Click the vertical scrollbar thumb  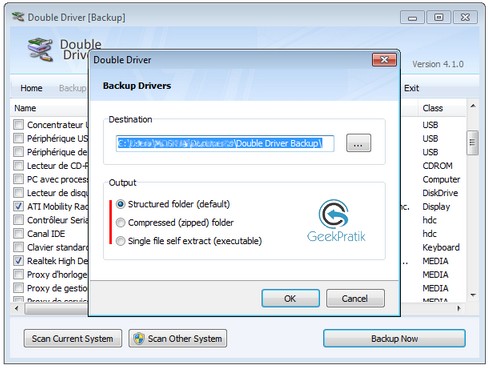(473, 143)
